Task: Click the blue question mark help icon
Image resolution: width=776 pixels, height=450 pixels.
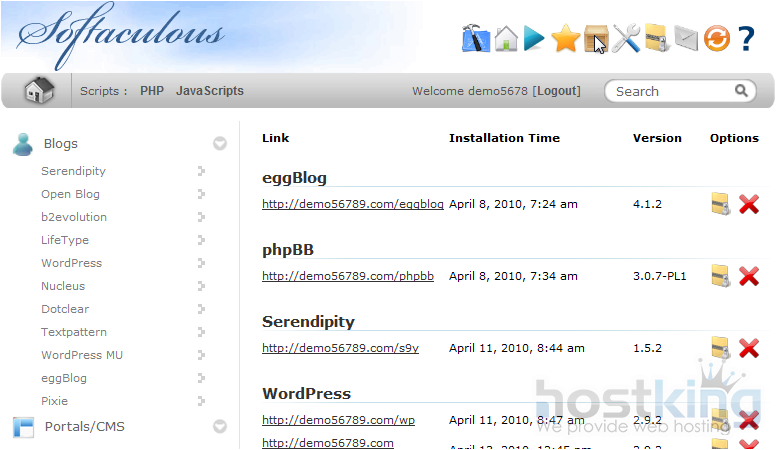Action: pyautogui.click(x=746, y=39)
